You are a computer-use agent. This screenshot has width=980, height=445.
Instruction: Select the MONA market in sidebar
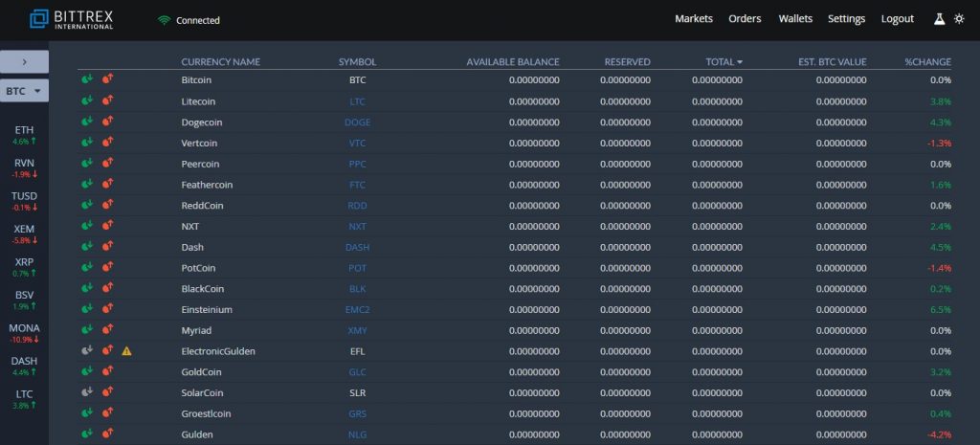[x=24, y=333]
